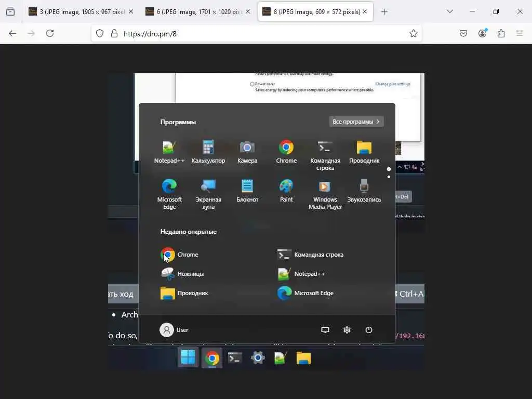Click the Программы heading text
The height and width of the screenshot is (399, 532).
(x=178, y=122)
